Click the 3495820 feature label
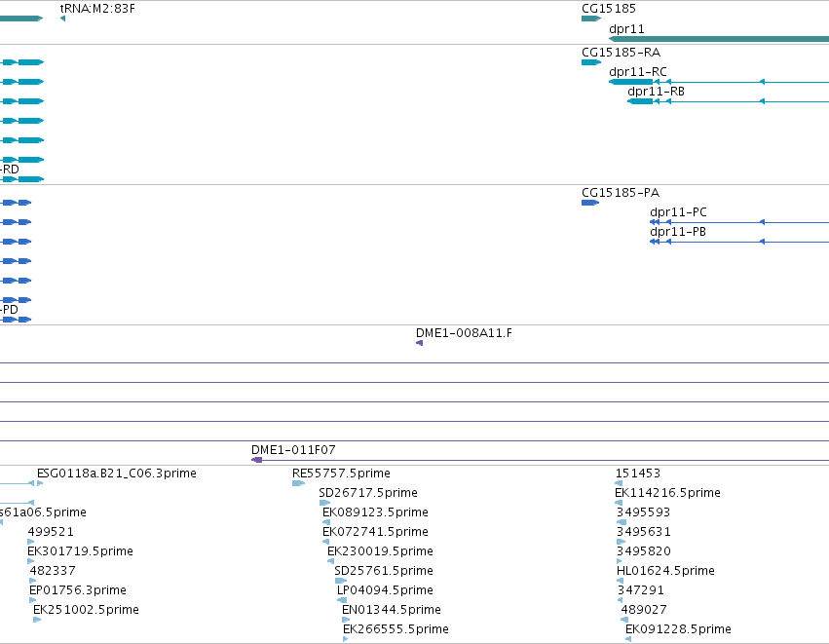829x644 pixels. coord(644,551)
